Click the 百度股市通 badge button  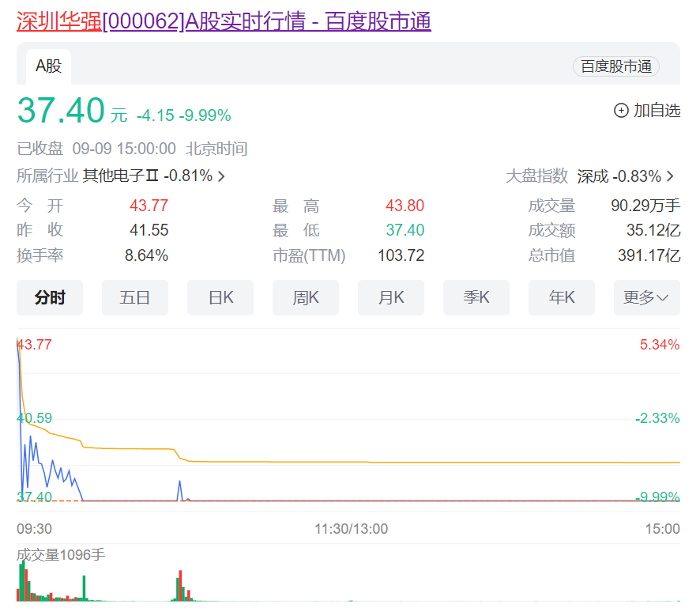(x=615, y=66)
